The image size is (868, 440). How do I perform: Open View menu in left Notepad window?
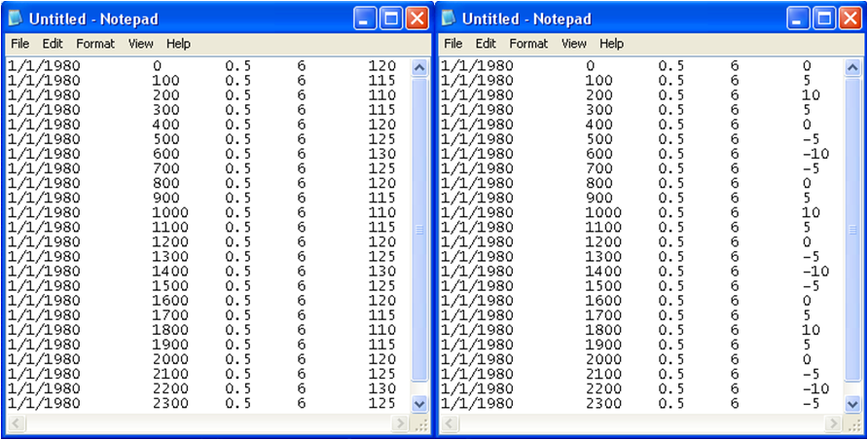[x=140, y=44]
